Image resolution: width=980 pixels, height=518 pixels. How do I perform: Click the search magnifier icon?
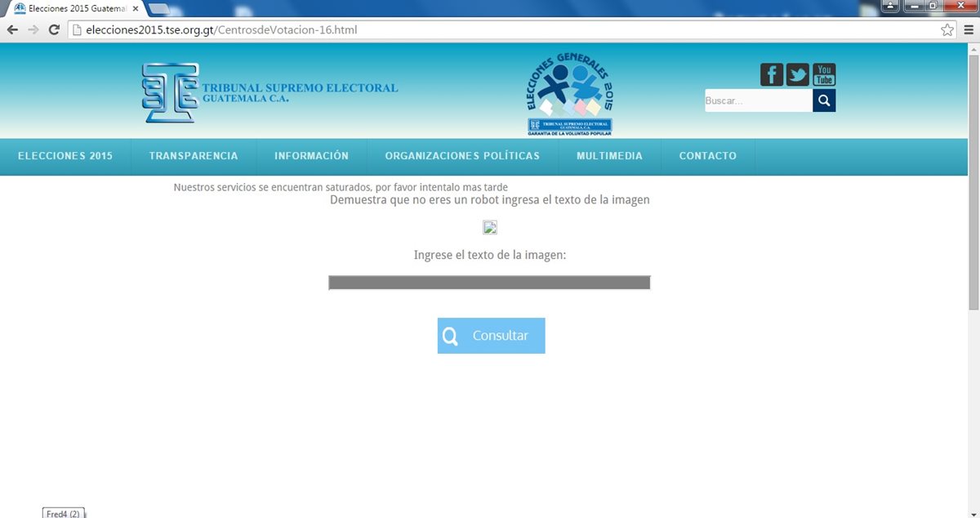tap(823, 100)
